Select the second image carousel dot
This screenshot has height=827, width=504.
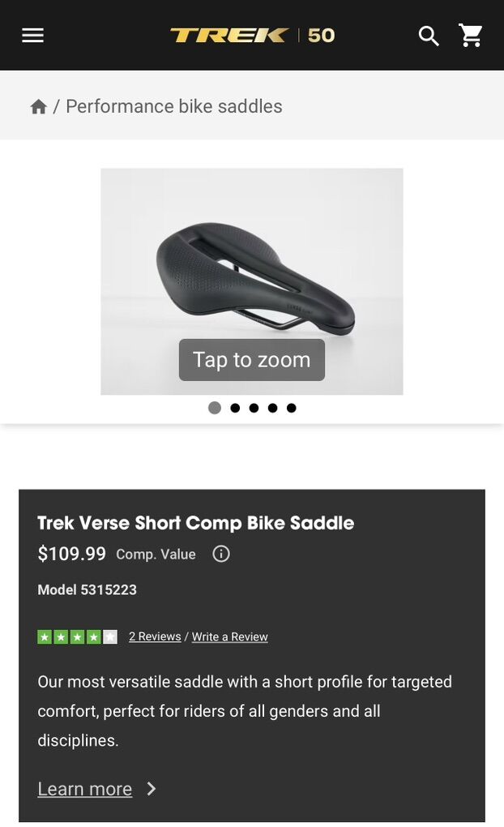235,408
